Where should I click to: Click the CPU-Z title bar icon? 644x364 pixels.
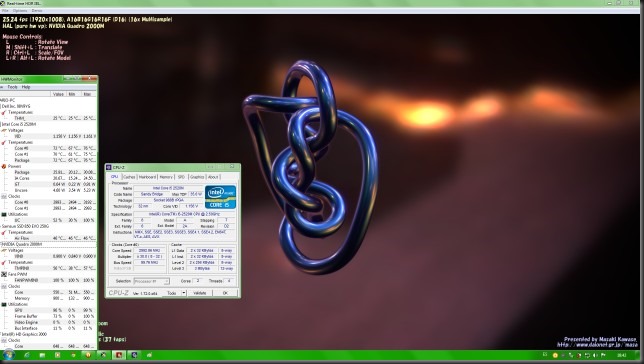[x=108, y=167]
